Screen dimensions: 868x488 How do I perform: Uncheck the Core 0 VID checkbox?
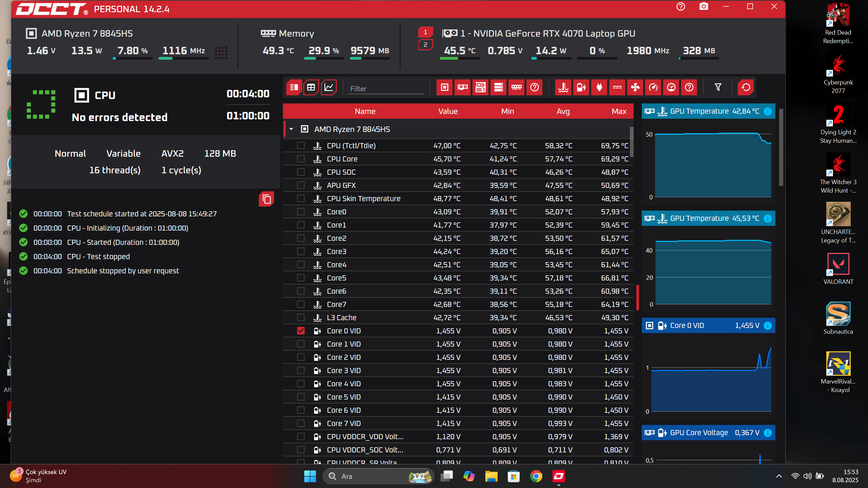click(301, 331)
